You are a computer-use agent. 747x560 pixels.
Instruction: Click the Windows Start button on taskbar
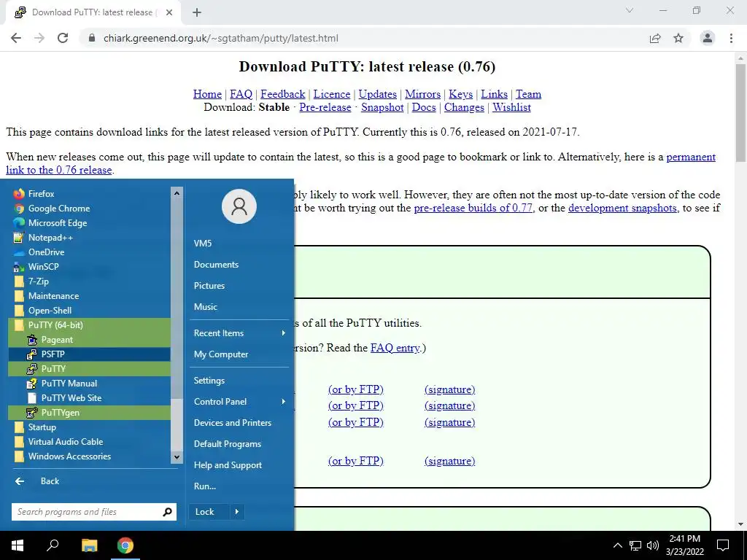[x=18, y=545]
